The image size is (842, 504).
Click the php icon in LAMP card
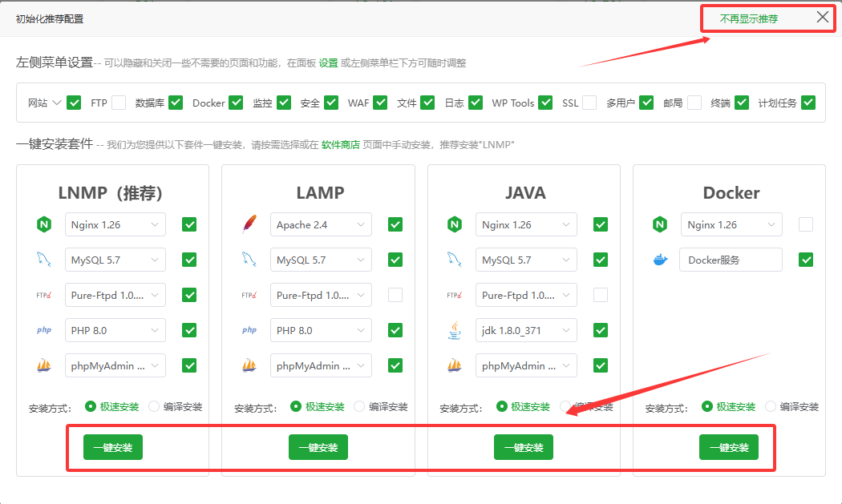249,330
